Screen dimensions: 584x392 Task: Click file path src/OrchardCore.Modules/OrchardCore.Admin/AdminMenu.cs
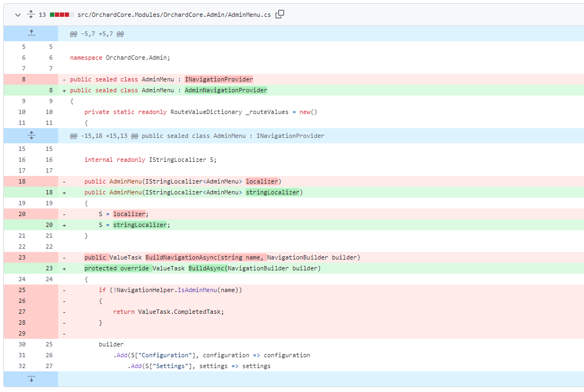(x=174, y=15)
